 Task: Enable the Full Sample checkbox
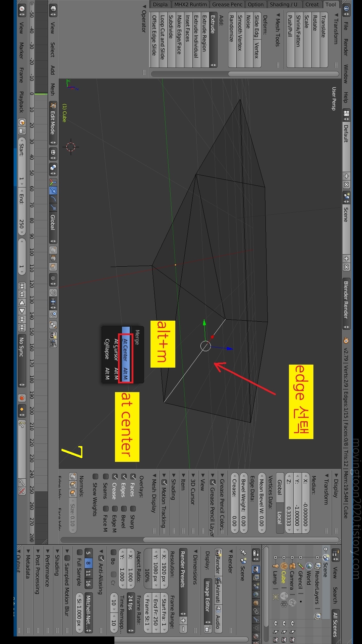click(79, 552)
